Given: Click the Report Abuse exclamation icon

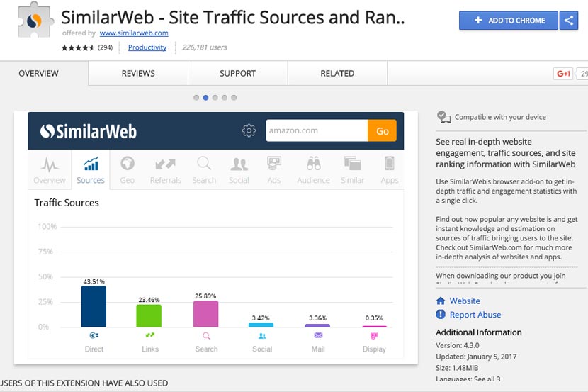Looking at the screenshot, I should (x=441, y=314).
